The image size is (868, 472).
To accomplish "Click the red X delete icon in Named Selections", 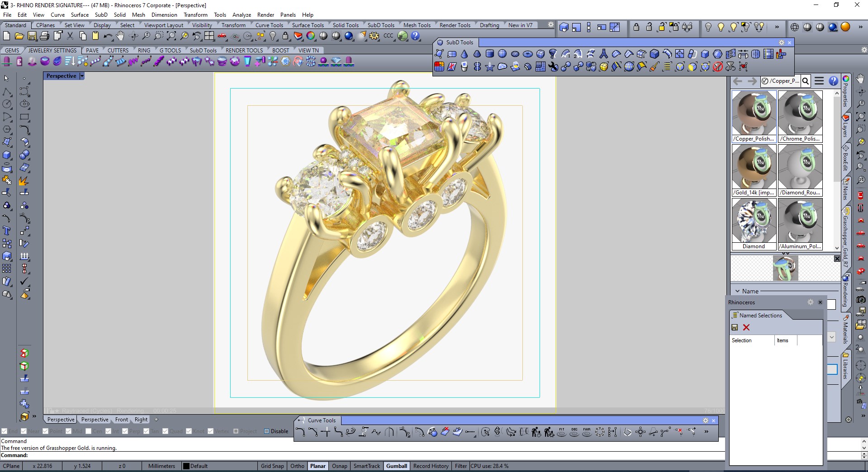I will (746, 328).
